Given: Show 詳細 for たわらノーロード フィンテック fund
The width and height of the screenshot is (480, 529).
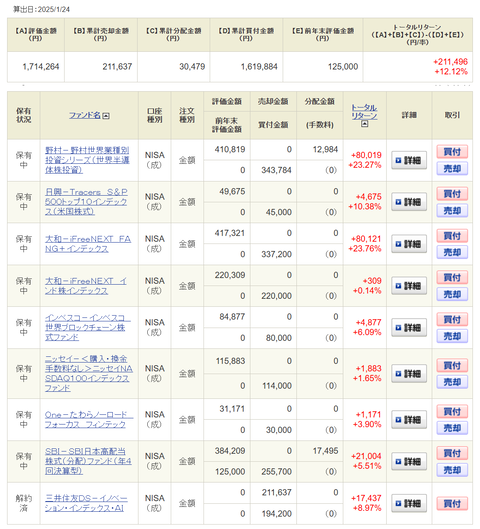Looking at the screenshot, I should click(x=409, y=420).
